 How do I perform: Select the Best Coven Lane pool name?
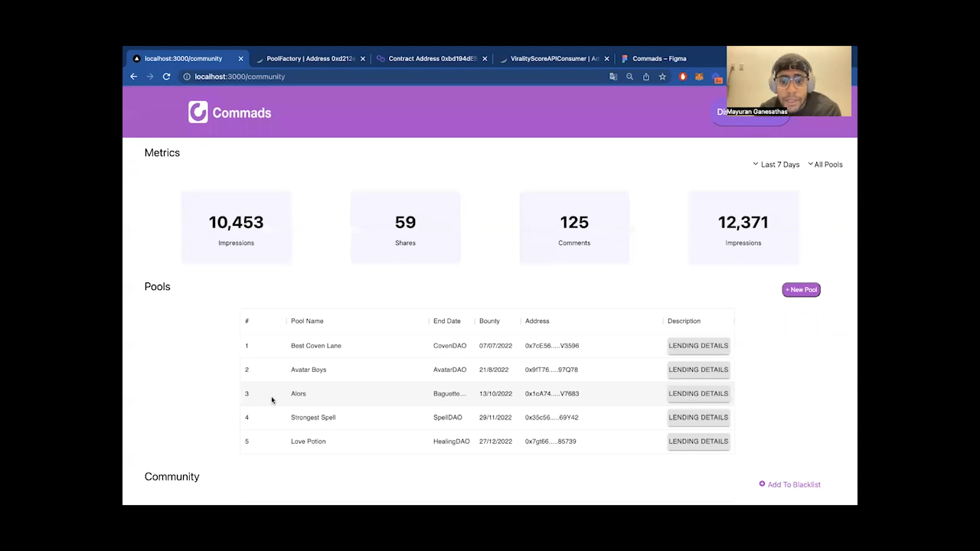(316, 346)
